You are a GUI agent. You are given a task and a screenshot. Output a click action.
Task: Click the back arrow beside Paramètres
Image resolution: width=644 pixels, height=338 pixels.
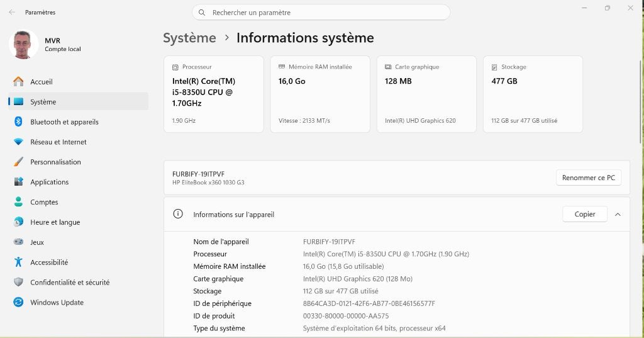point(12,13)
